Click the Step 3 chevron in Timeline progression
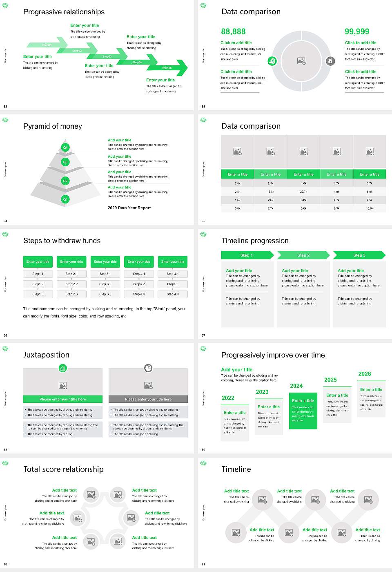The height and width of the screenshot is (572, 392). 359,255
